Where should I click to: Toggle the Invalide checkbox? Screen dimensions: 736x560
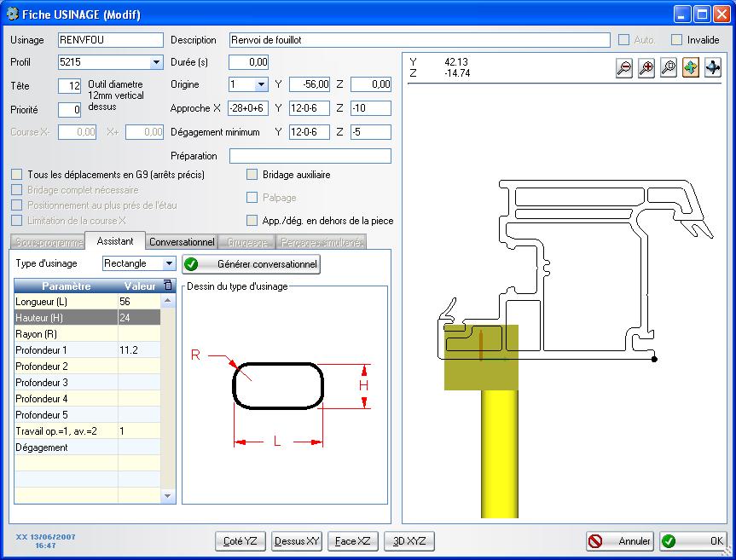676,40
